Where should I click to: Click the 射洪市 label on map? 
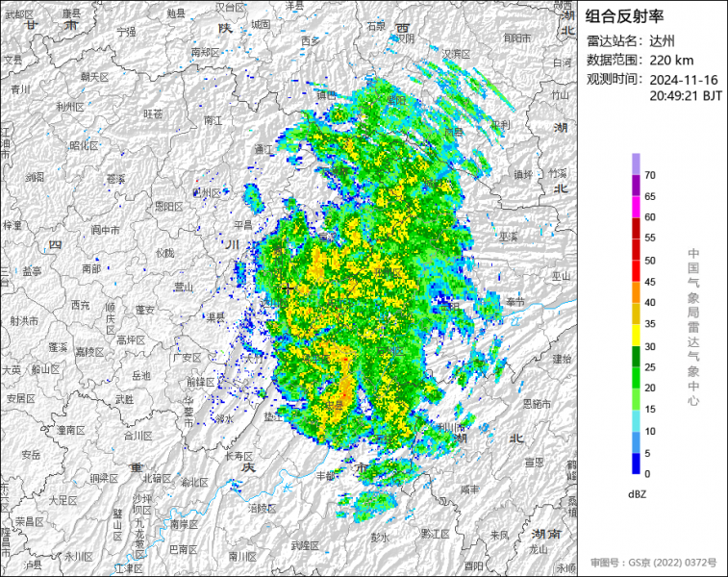click(24, 320)
